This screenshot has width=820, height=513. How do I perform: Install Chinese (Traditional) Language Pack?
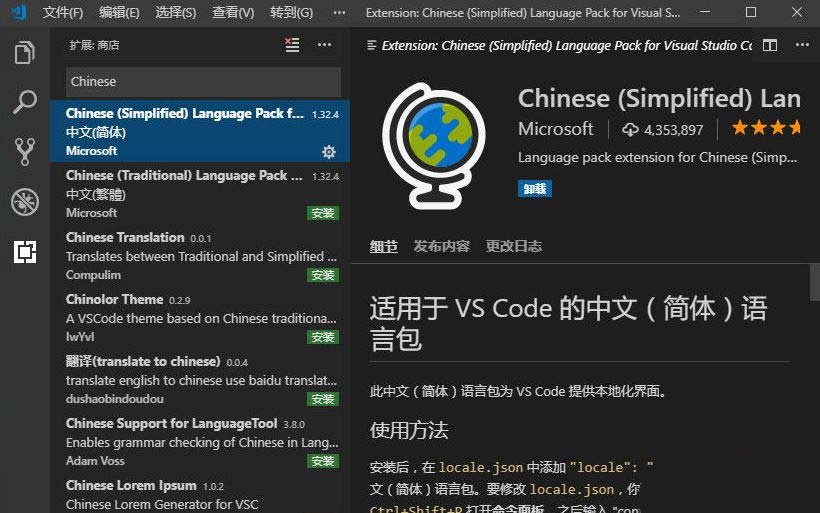pos(323,213)
